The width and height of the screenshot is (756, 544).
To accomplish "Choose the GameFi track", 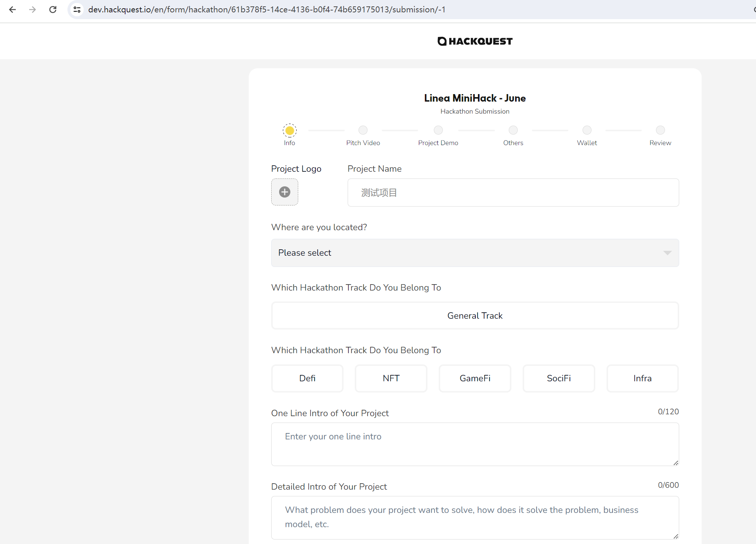I will tap(475, 378).
